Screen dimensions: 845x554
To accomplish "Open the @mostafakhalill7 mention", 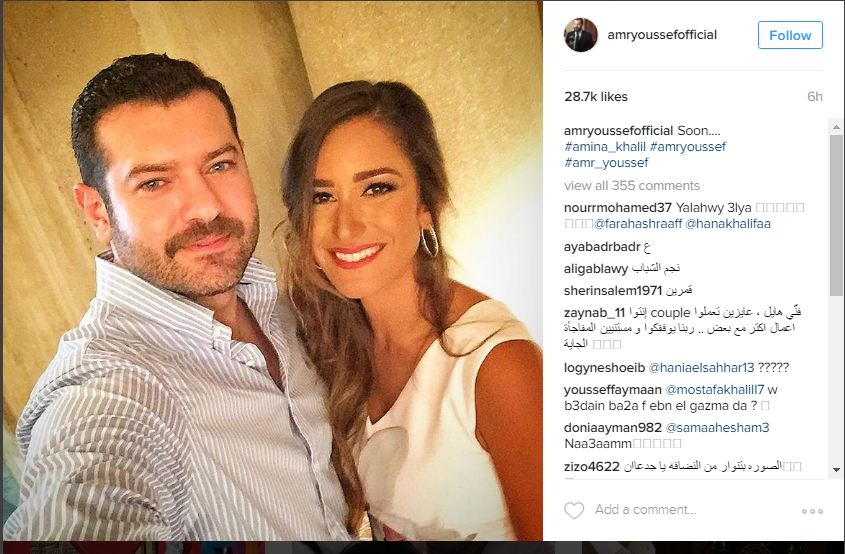I will [715, 390].
